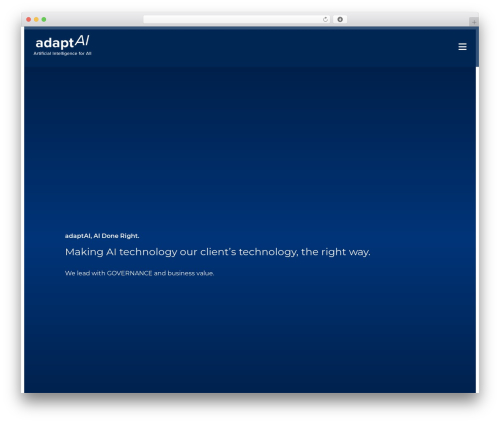Click the 'Artificial Intelligence for All' tagline
The image size is (500, 423).
click(x=62, y=53)
